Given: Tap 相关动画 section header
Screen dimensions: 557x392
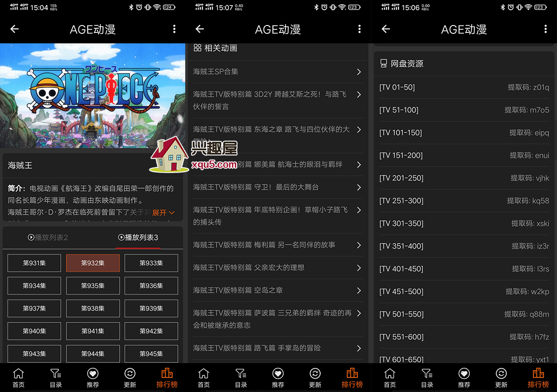Looking at the screenshot, I should tap(215, 48).
